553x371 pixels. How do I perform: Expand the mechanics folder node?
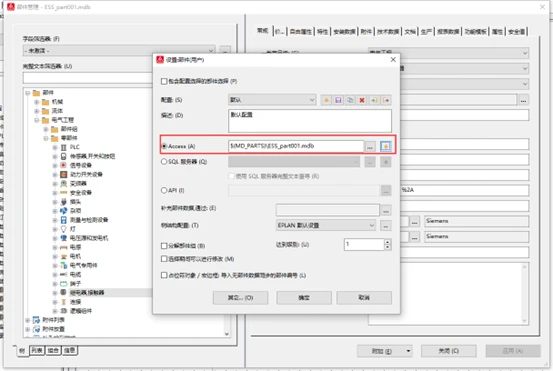(x=37, y=102)
